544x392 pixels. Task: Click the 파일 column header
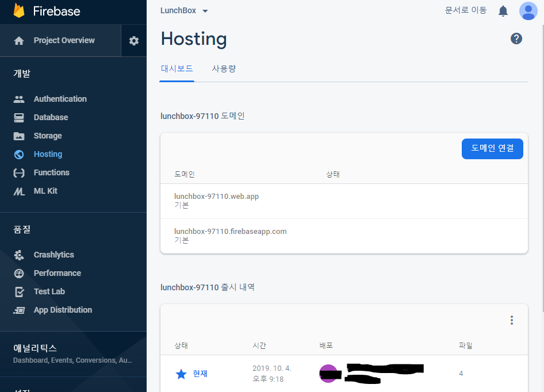click(x=466, y=346)
